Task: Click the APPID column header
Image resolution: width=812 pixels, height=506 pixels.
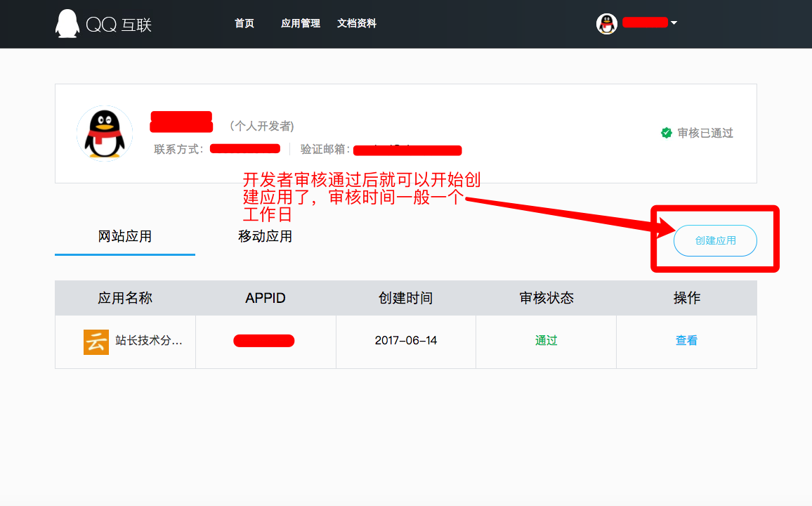Action: [265, 298]
